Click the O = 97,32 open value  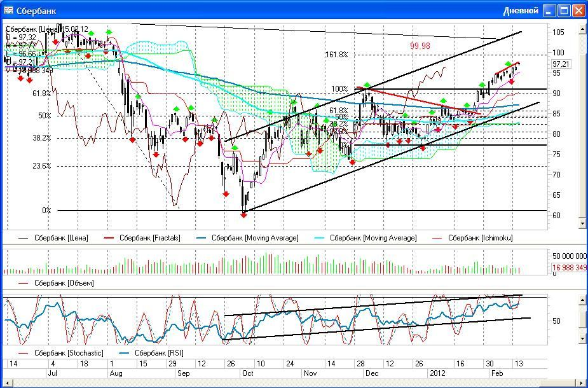click(x=21, y=37)
